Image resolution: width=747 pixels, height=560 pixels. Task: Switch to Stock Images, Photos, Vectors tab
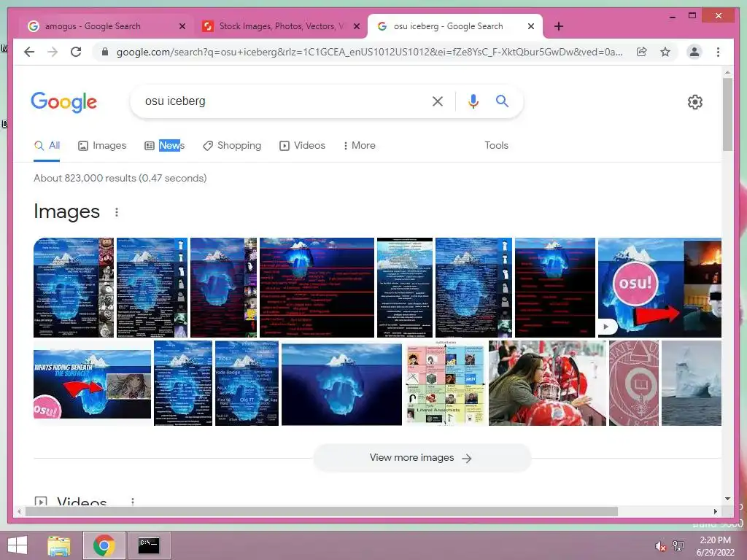point(280,26)
